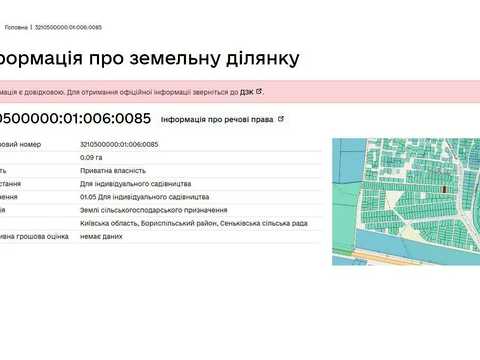
Task: Select 'немає даних' valuation value
Action: 101,236
